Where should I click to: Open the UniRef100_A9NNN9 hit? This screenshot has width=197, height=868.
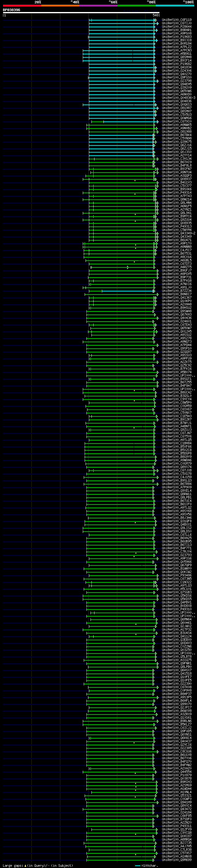pyautogui.click(x=177, y=247)
